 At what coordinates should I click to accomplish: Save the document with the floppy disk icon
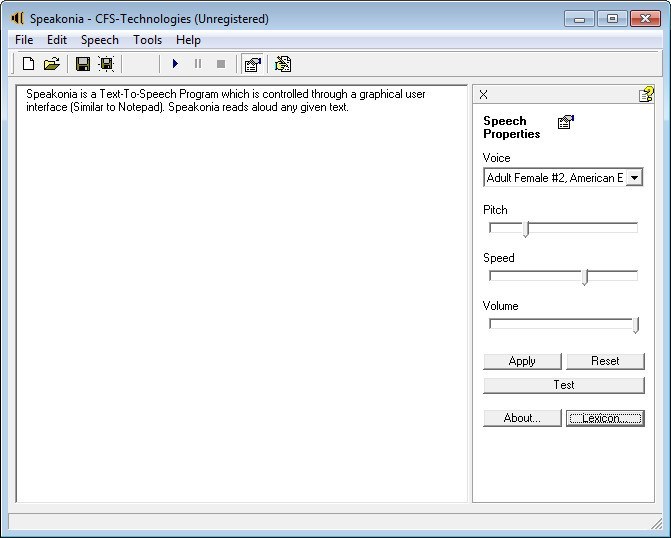(x=83, y=64)
